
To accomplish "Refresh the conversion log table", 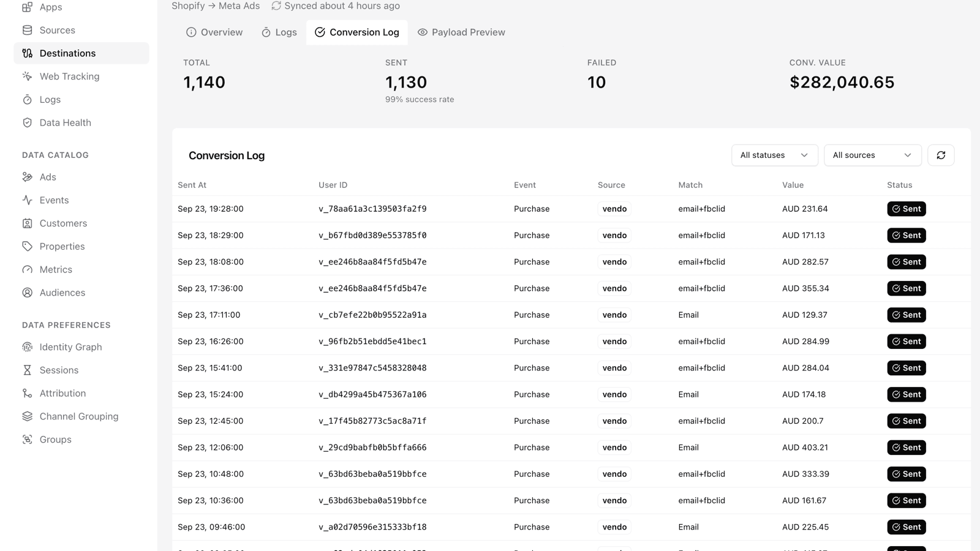I will click(x=941, y=156).
